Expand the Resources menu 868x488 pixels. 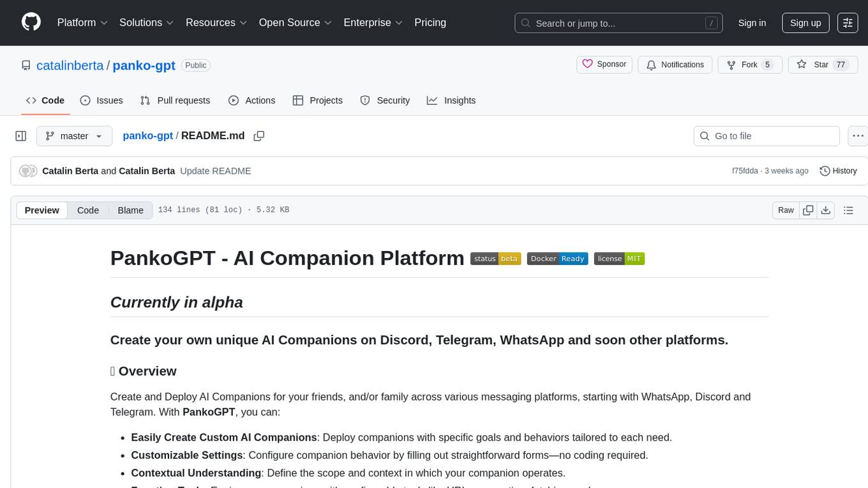coord(216,22)
